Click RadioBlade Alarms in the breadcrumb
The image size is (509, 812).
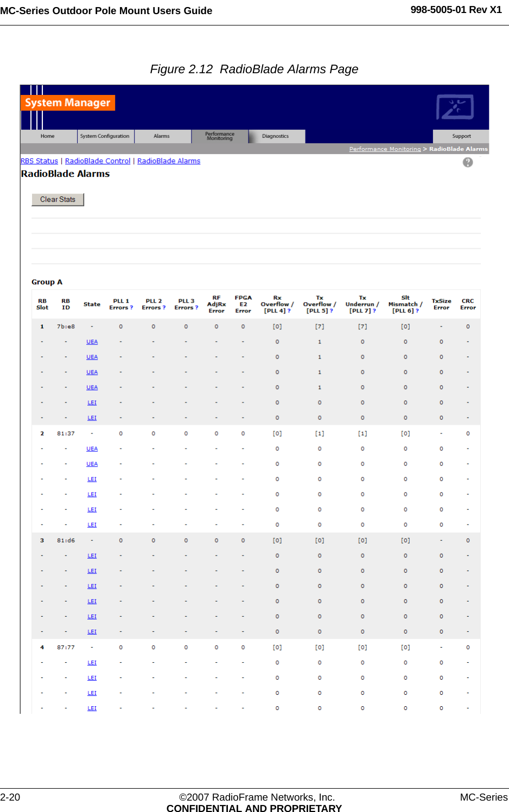[459, 149]
